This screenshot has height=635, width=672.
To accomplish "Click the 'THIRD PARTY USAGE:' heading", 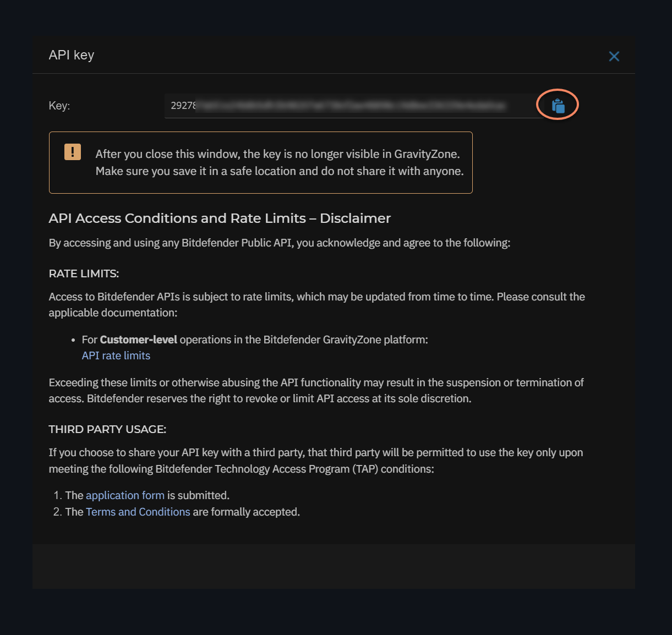I will tap(107, 429).
